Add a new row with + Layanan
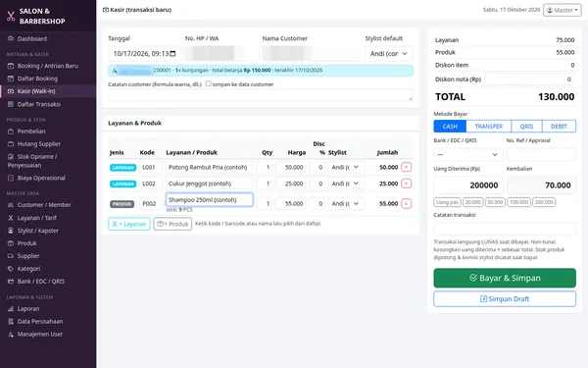The image size is (588, 368). coord(129,224)
